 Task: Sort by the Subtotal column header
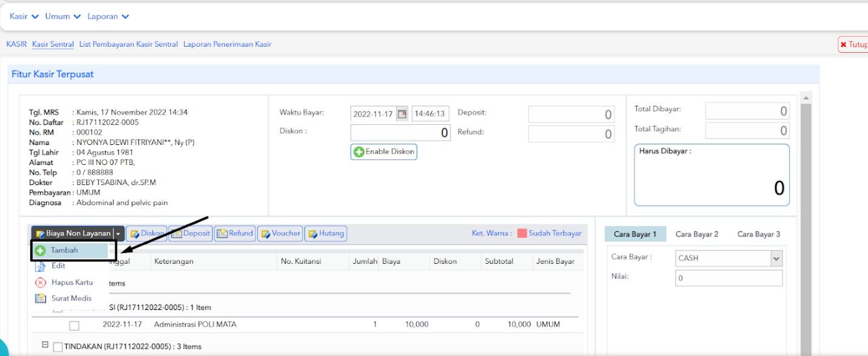point(506,261)
